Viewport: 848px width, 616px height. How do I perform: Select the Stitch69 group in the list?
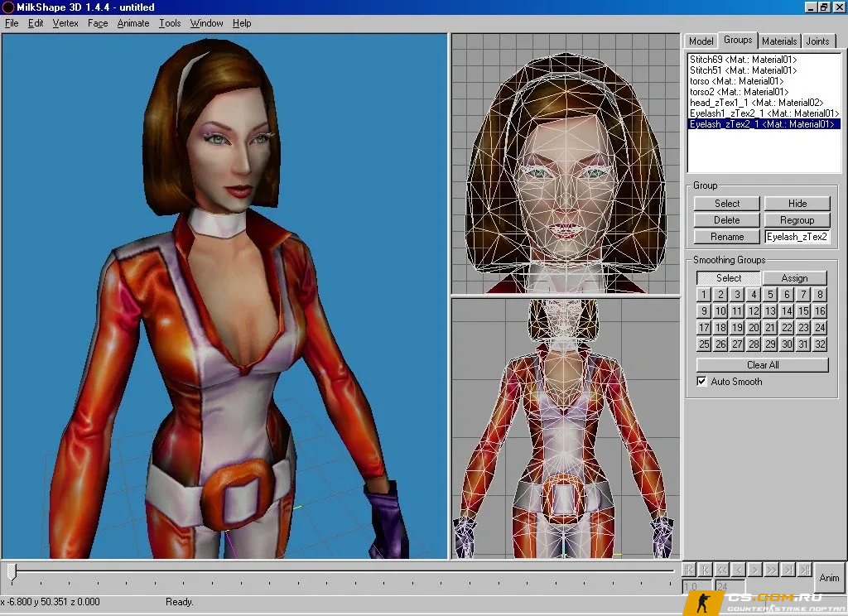(x=764, y=60)
